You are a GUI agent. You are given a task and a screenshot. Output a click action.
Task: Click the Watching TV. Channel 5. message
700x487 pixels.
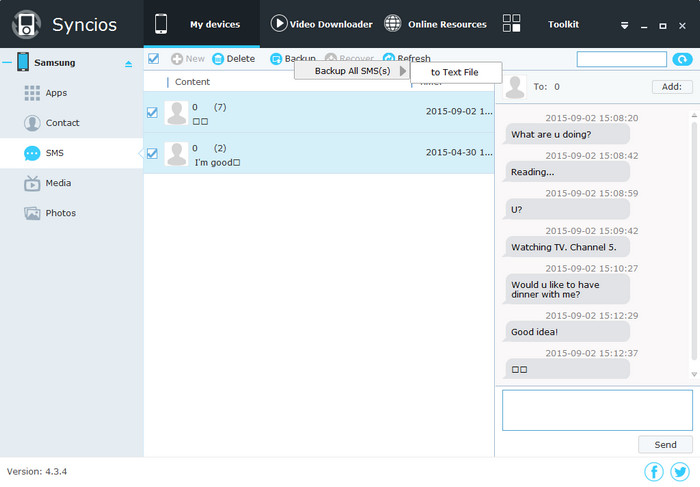567,247
